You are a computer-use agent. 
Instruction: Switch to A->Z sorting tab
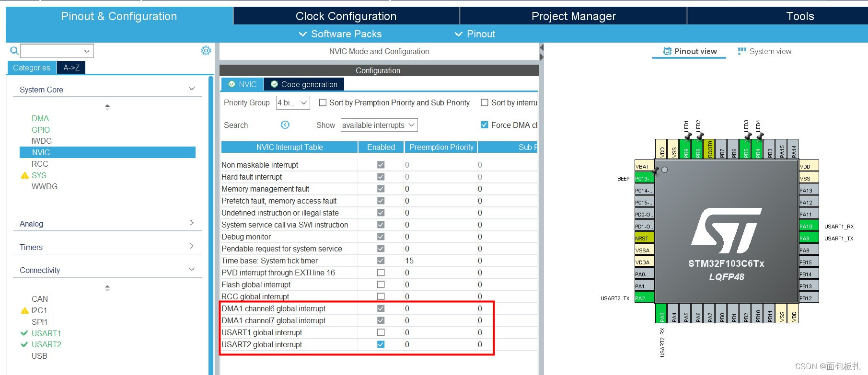click(71, 68)
